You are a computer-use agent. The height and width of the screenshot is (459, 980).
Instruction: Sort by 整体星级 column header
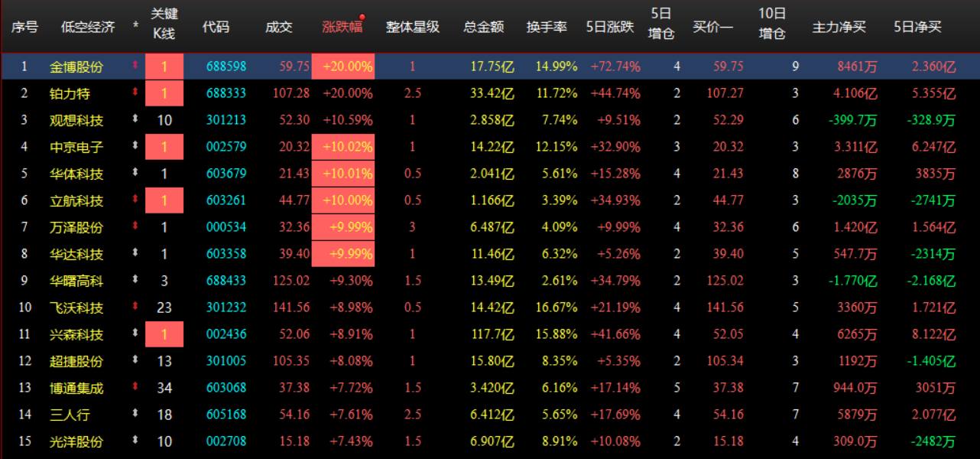click(x=413, y=27)
